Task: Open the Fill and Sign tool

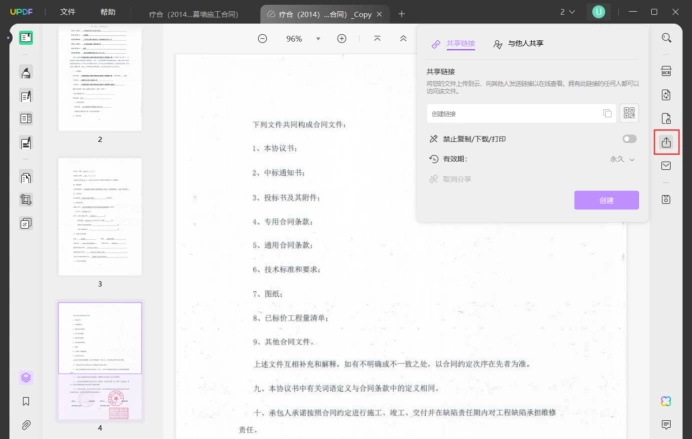Action: point(26,143)
